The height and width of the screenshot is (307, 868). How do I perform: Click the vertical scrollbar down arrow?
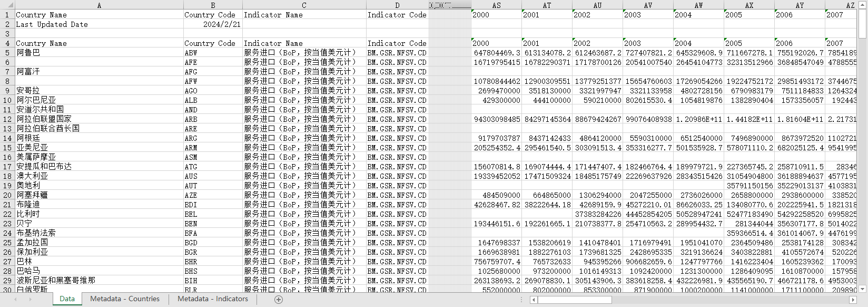coord(862,289)
